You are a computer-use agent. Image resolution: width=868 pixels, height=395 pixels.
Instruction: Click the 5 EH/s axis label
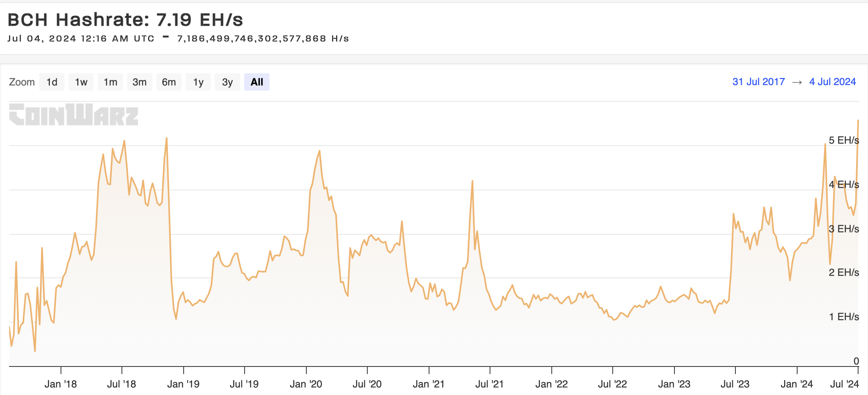(844, 140)
